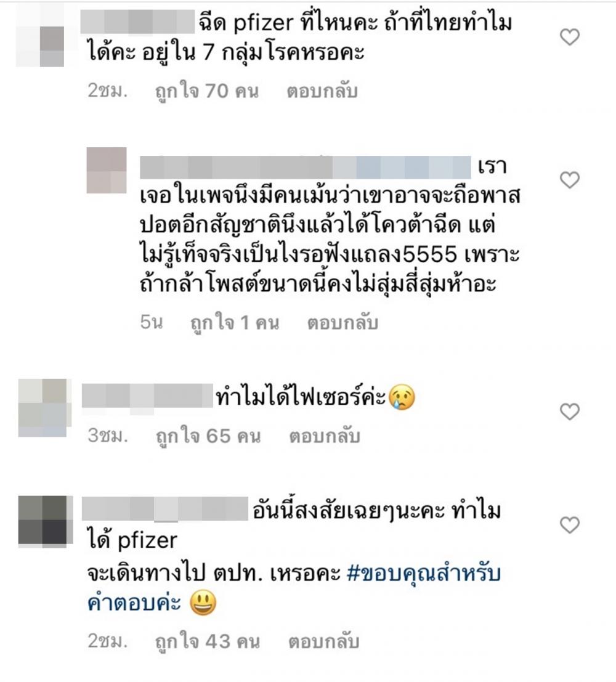Open the blurred username on the last comment
Screen dimensions: 616x682
pos(165,509)
